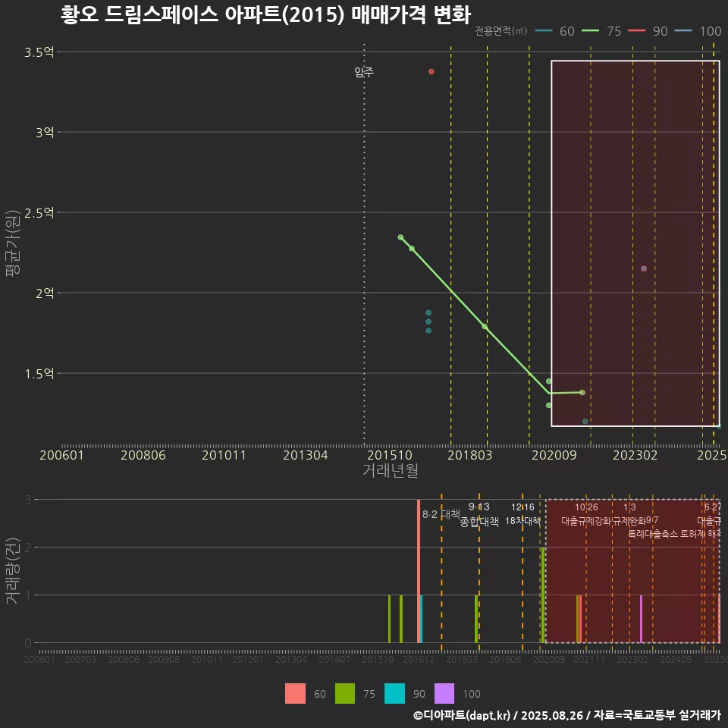Click the '3억' y-axis label
The height and width of the screenshot is (728, 728).
[45, 132]
